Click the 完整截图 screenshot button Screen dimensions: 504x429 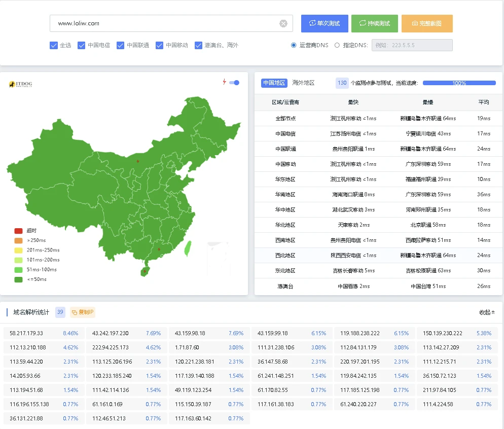pos(427,23)
